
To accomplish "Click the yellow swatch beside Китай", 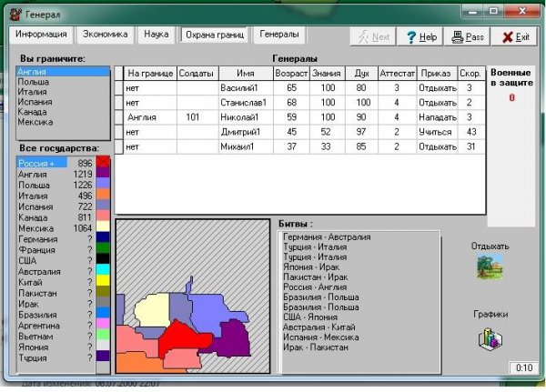I will [x=104, y=280].
